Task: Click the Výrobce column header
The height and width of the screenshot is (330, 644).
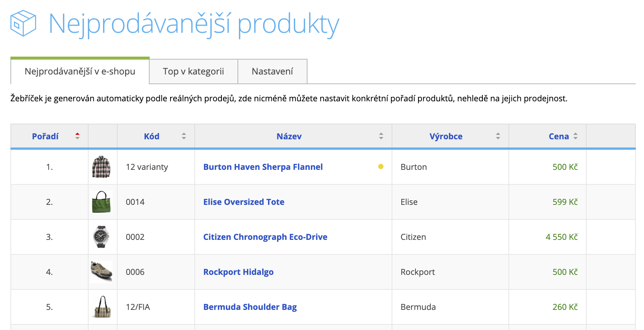Action: pyautogui.click(x=446, y=136)
